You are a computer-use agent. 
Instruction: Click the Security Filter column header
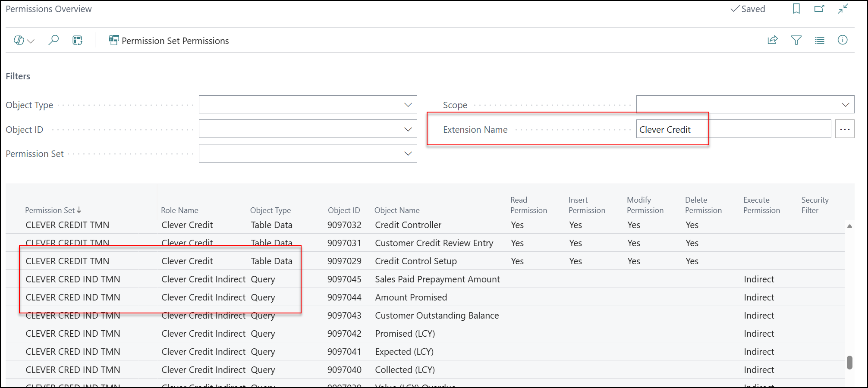coord(815,205)
